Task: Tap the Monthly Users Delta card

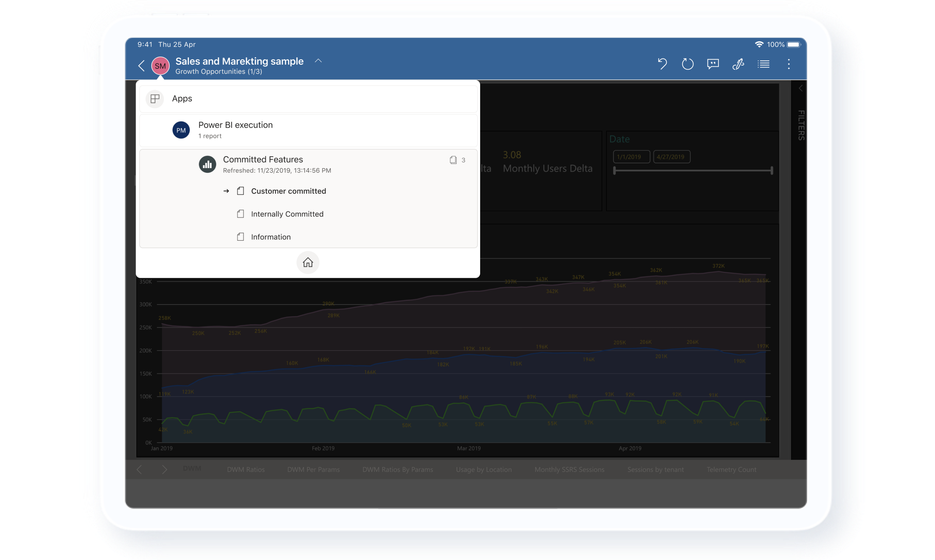Action: 547,162
